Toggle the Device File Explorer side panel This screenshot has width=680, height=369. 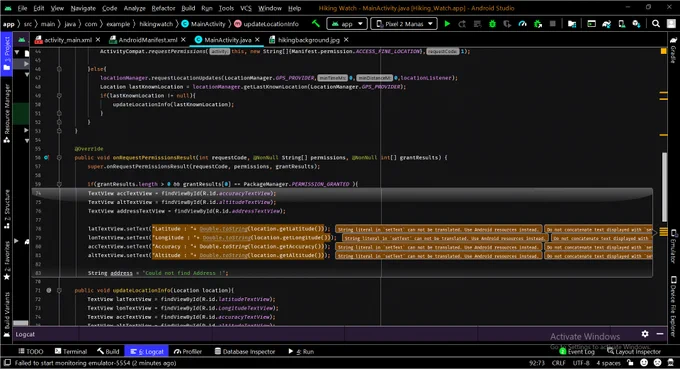(x=673, y=306)
